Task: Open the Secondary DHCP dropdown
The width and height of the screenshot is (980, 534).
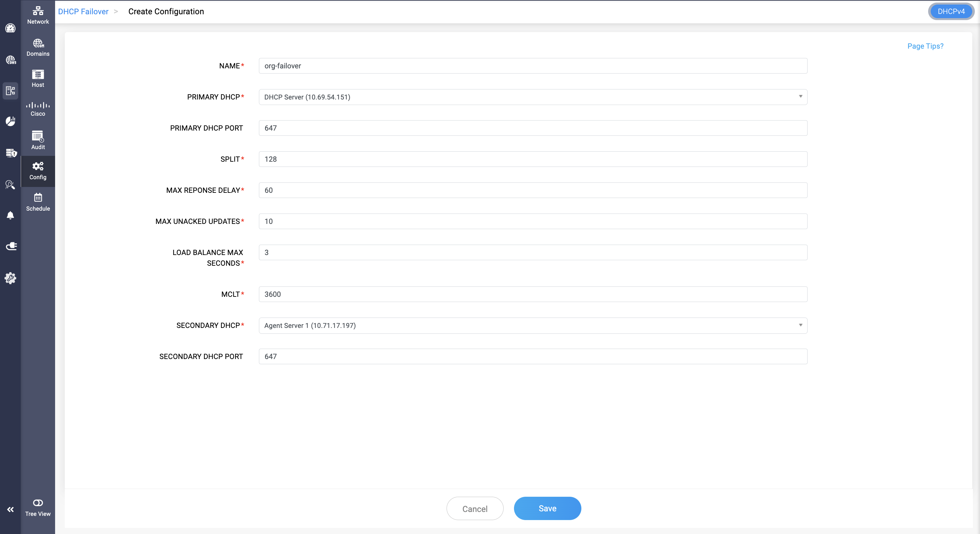Action: tap(532, 326)
